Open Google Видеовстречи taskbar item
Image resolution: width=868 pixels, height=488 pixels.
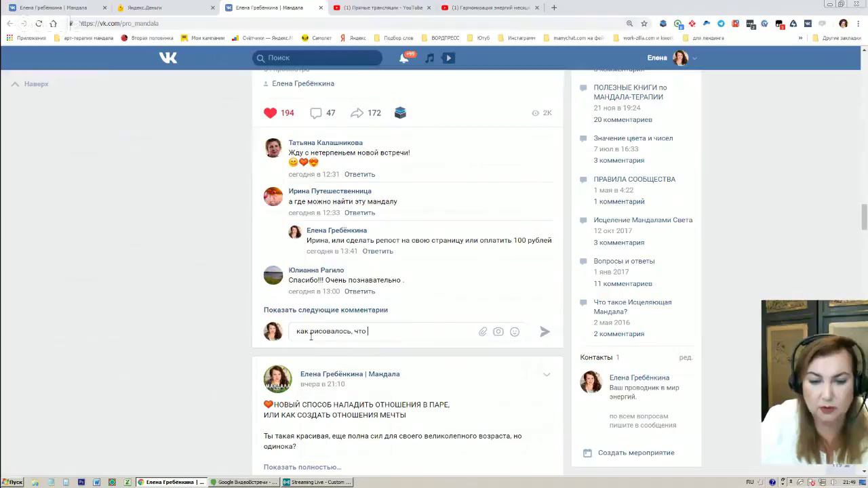point(244,482)
